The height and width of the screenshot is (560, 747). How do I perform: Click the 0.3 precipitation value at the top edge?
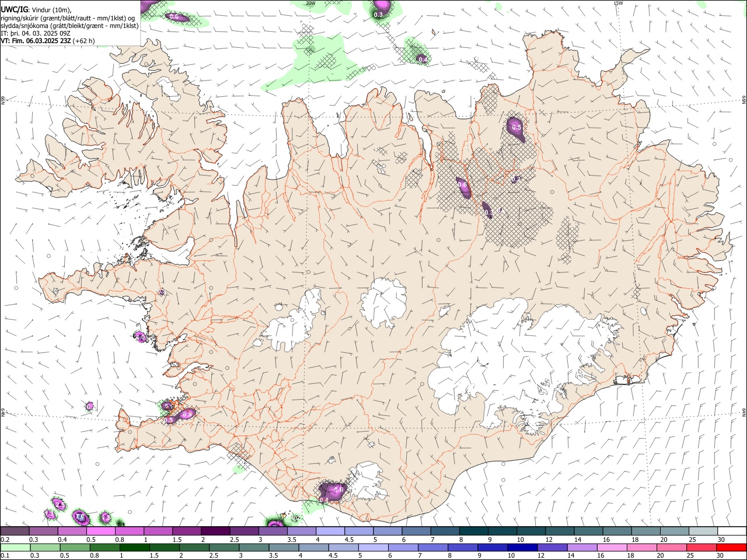pyautogui.click(x=378, y=14)
